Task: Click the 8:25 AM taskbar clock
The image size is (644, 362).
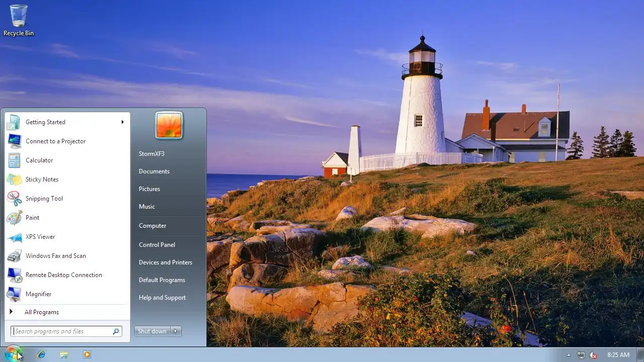Action: pyautogui.click(x=618, y=355)
